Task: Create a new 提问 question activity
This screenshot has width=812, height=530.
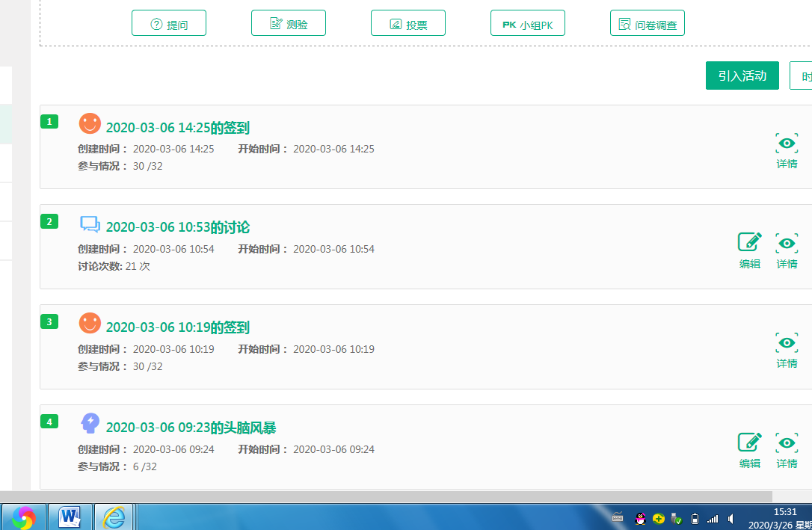Action: coord(169,24)
